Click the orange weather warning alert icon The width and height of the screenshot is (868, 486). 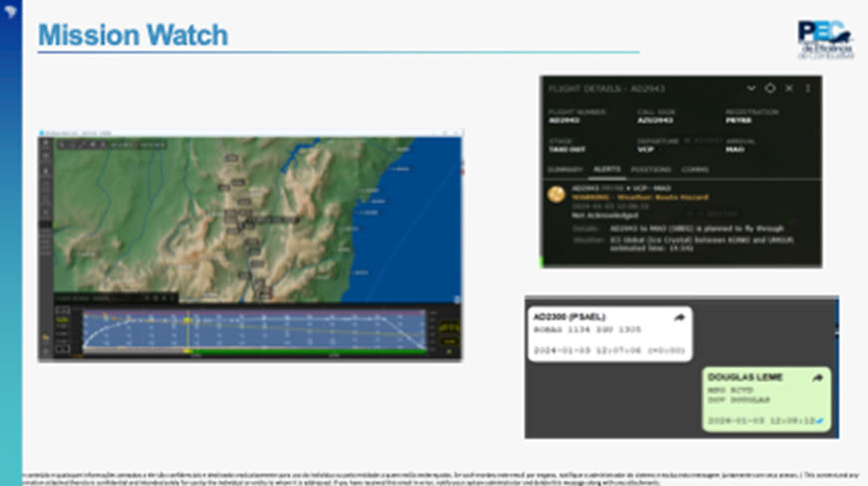[x=556, y=194]
